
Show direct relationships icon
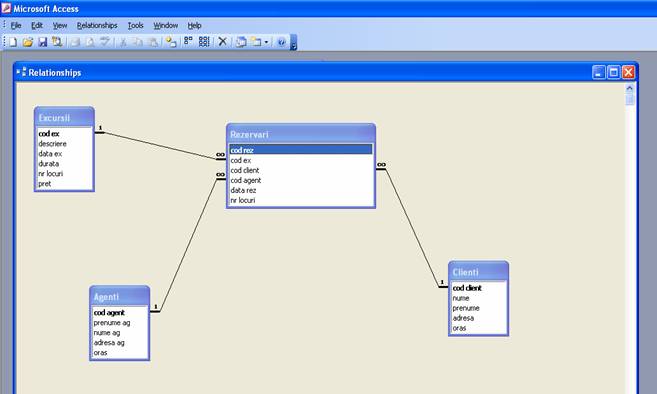[188, 41]
